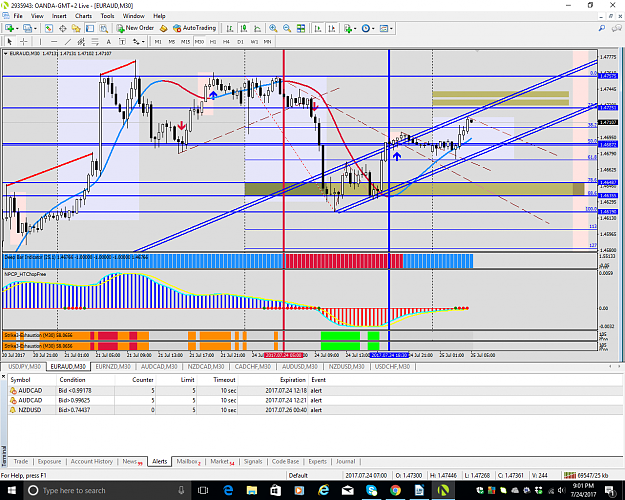Toggle the Terminal panel icon
Image resolution: width=625 pixels, height=500 pixels.
point(90,28)
